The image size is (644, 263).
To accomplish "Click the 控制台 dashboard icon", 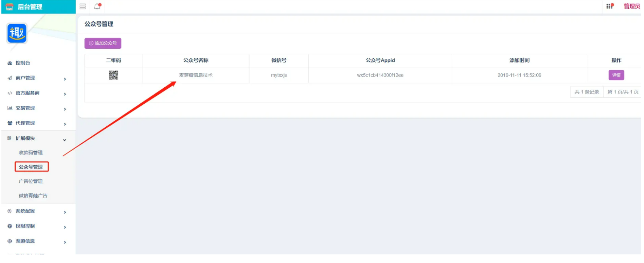I will [10, 63].
